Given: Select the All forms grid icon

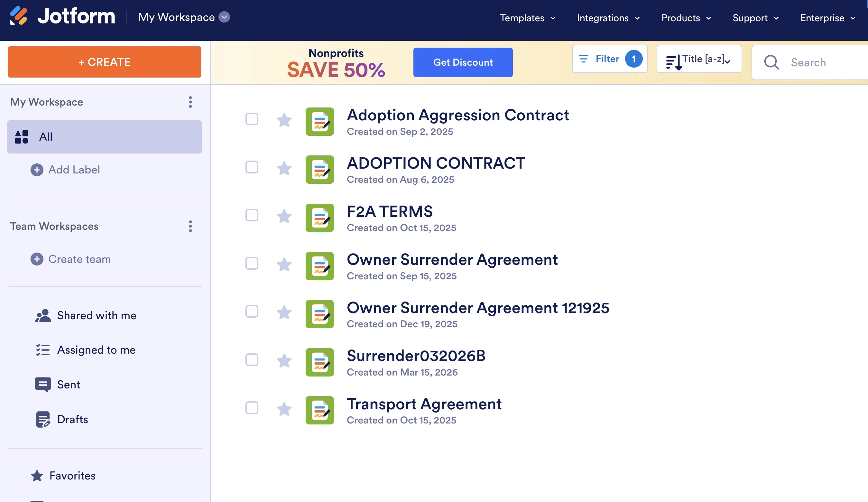Looking at the screenshot, I should tap(21, 137).
